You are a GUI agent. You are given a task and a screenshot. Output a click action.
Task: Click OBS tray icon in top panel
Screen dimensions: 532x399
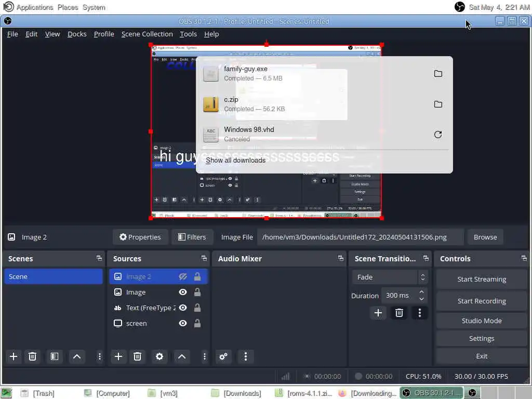[459, 7]
